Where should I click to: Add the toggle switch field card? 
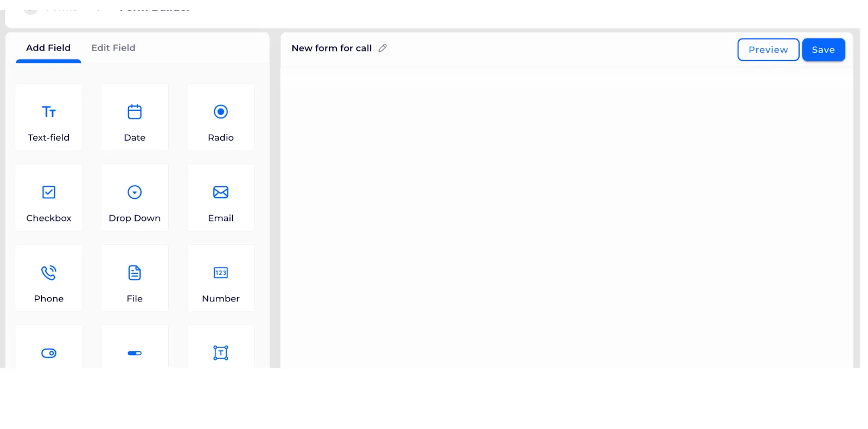point(49,347)
